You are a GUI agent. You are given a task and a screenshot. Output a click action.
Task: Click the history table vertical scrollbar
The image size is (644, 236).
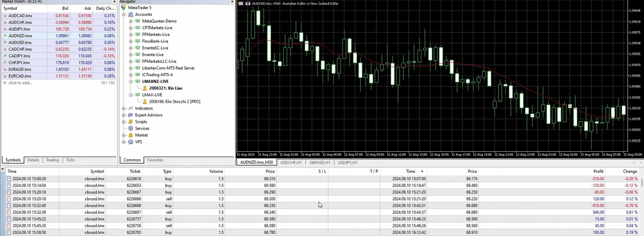point(642,182)
